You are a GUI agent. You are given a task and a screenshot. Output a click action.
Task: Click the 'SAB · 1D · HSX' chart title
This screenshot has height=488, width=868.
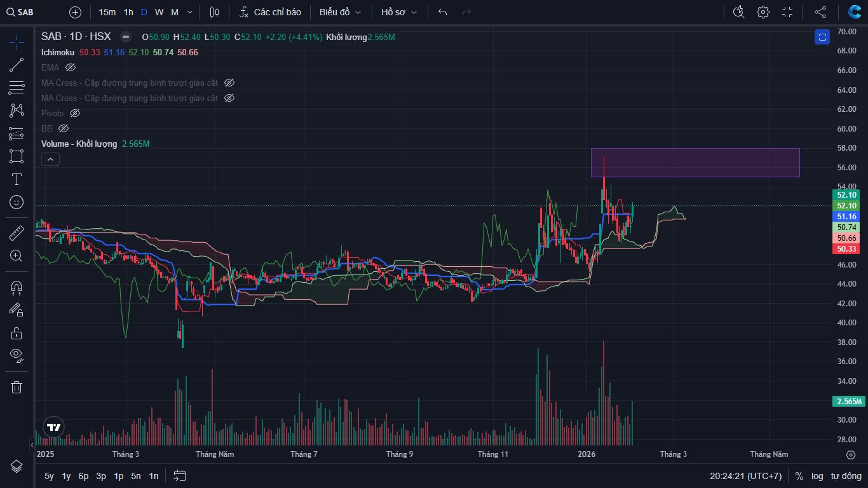(76, 37)
